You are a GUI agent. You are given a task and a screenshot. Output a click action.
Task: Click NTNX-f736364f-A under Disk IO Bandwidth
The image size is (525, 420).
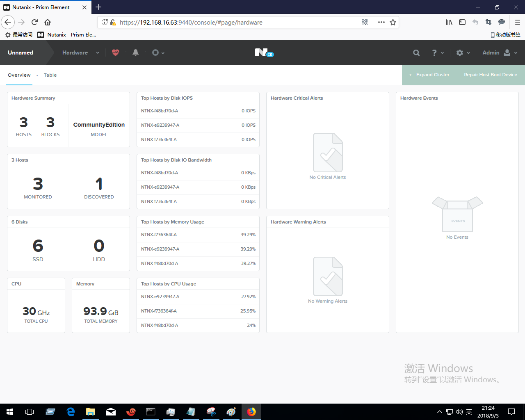pyautogui.click(x=159, y=201)
